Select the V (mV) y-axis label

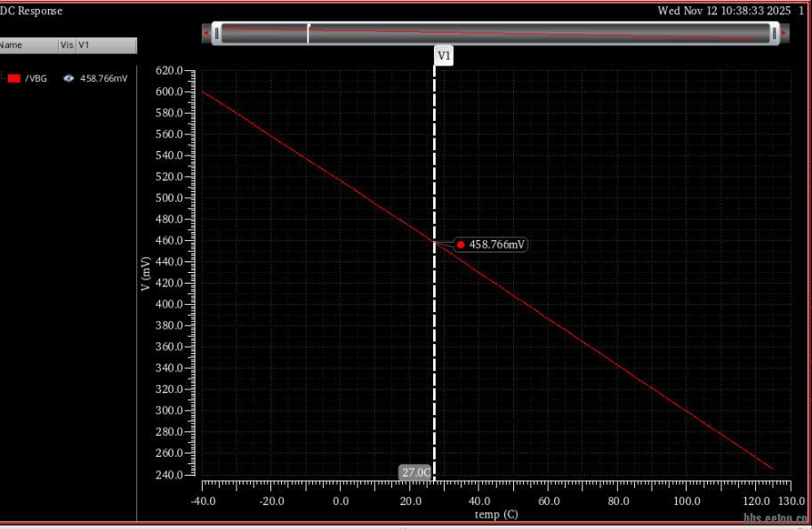(x=146, y=274)
